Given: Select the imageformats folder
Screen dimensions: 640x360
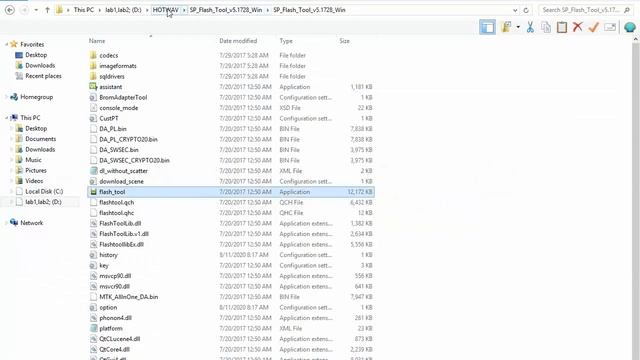Looking at the screenshot, I should point(231,66).
